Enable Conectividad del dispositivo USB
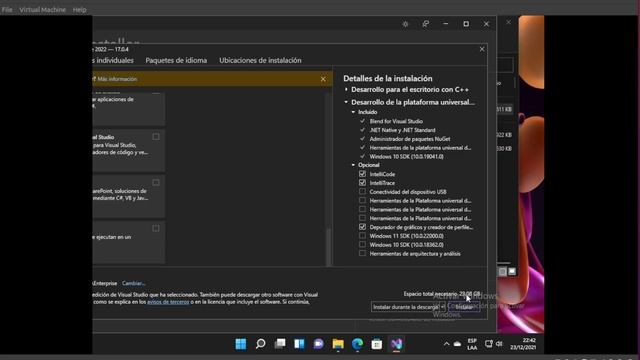640x360 pixels. pos(362,191)
